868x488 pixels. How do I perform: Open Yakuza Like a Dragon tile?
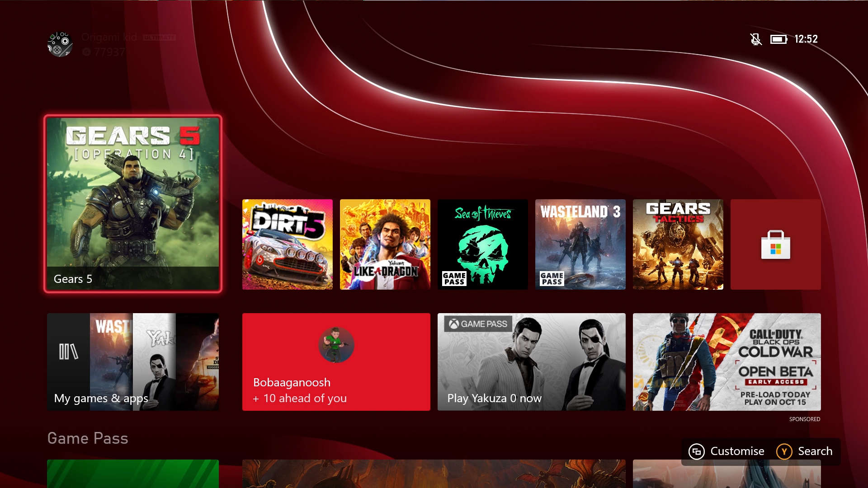point(385,245)
